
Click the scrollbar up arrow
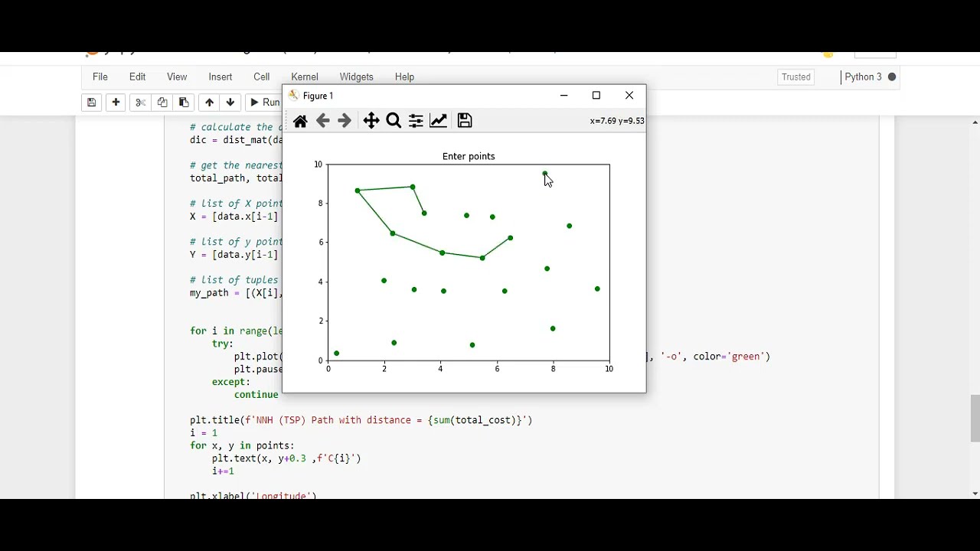975,122
